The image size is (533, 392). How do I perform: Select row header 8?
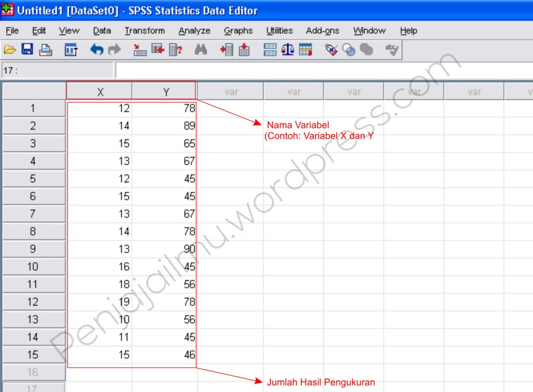[x=34, y=231]
